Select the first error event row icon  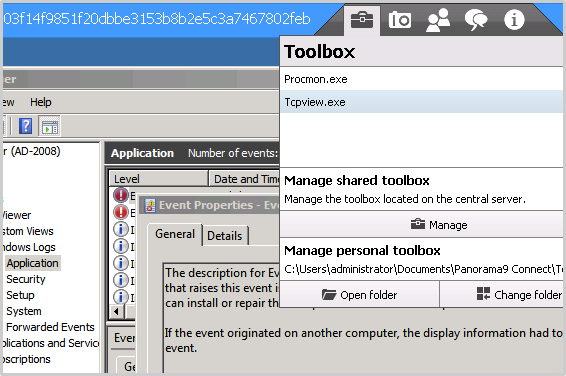coord(121,195)
